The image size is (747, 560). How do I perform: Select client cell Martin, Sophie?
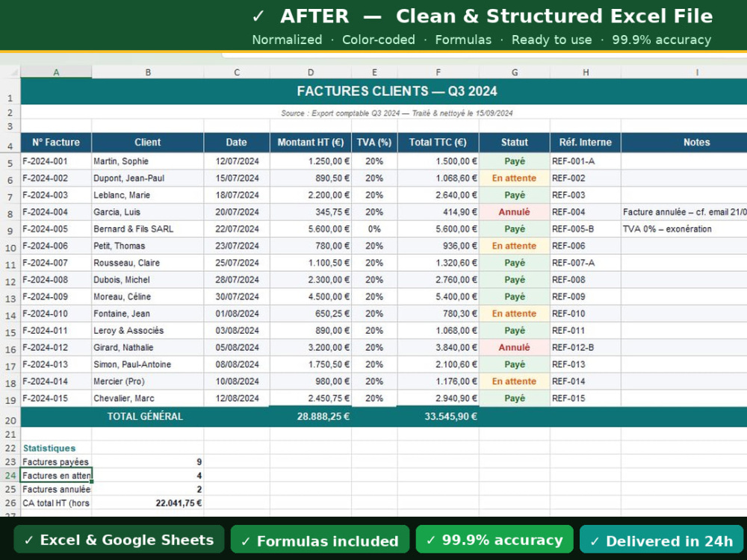(148, 161)
